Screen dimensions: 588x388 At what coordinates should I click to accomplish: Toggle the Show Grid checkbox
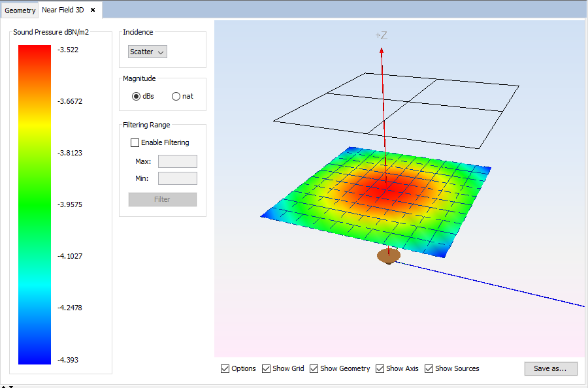pos(267,368)
